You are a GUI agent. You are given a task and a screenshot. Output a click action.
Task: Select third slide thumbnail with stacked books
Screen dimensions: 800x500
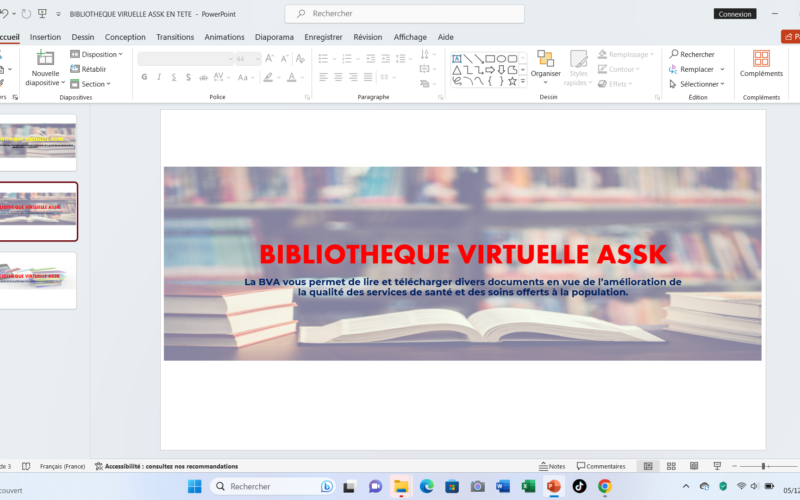[x=38, y=280]
